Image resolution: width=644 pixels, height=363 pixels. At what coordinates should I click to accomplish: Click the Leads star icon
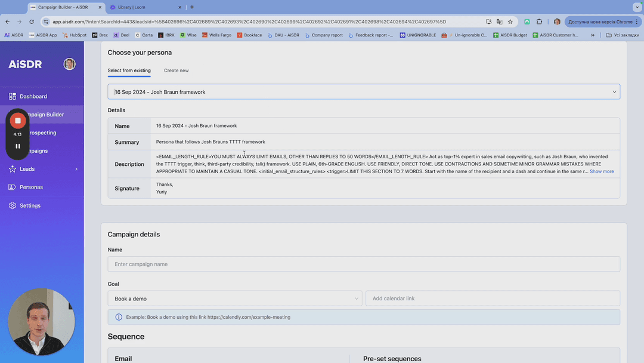[x=13, y=169]
